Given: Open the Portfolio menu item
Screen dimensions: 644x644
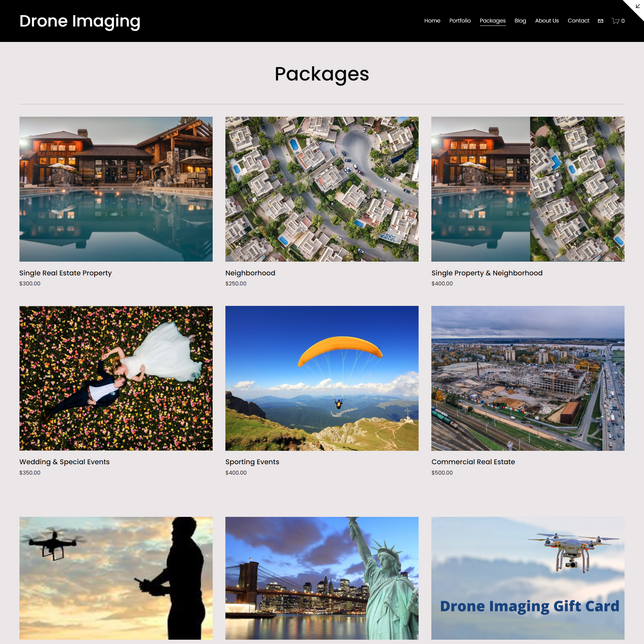Looking at the screenshot, I should (460, 20).
